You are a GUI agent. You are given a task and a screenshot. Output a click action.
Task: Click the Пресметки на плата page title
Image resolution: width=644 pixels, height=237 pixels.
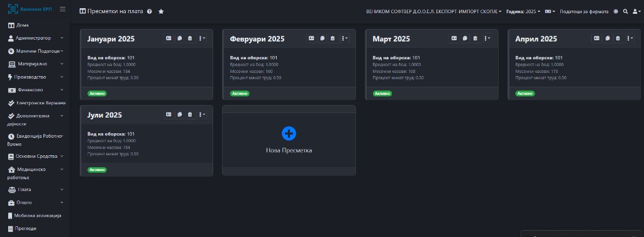pyautogui.click(x=116, y=11)
